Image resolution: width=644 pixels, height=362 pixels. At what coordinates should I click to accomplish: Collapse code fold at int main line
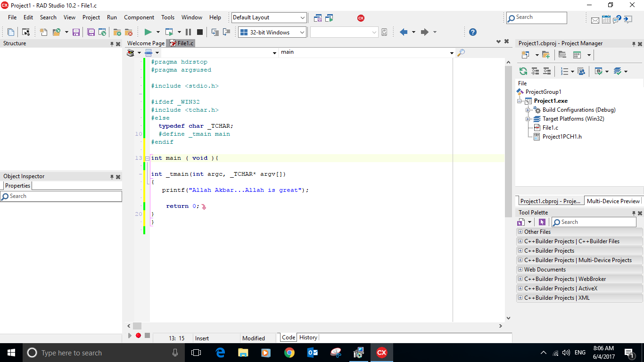(147, 158)
